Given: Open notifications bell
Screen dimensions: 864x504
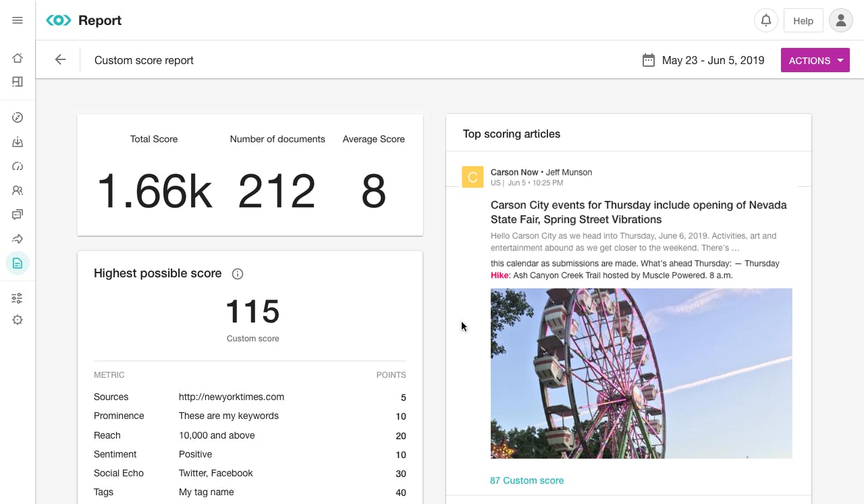Looking at the screenshot, I should point(766,20).
